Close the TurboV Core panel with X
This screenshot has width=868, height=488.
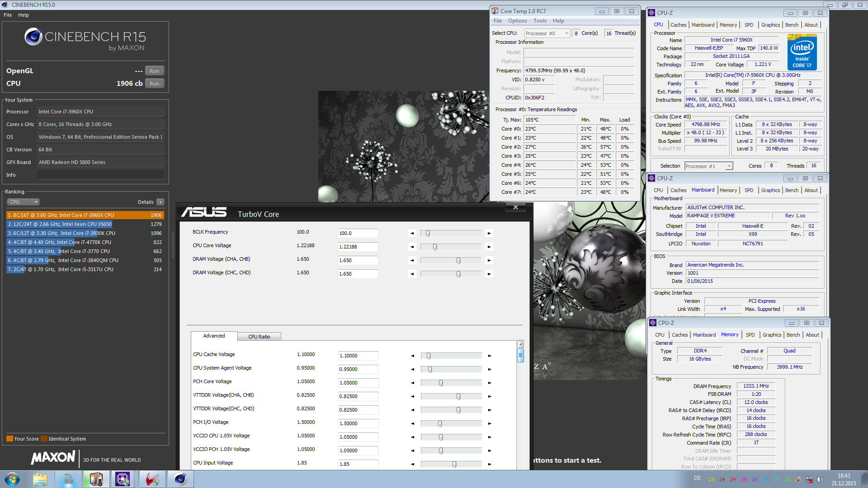[515, 207]
